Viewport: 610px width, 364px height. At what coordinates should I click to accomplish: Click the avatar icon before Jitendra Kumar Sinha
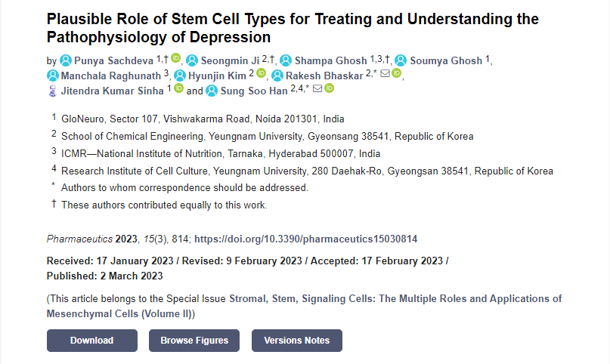[x=53, y=91]
